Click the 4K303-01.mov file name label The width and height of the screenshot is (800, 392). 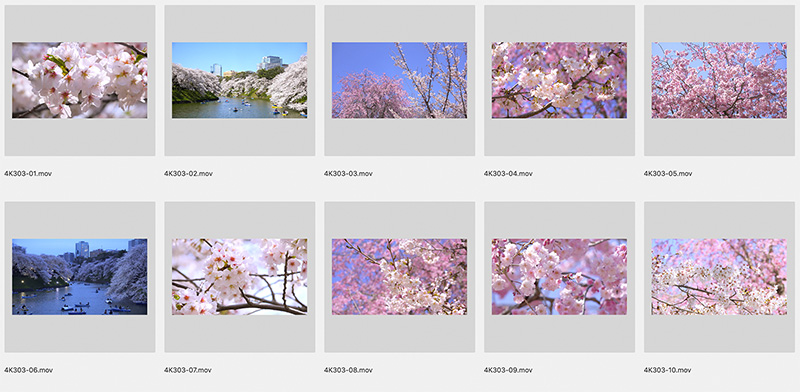pos(28,174)
